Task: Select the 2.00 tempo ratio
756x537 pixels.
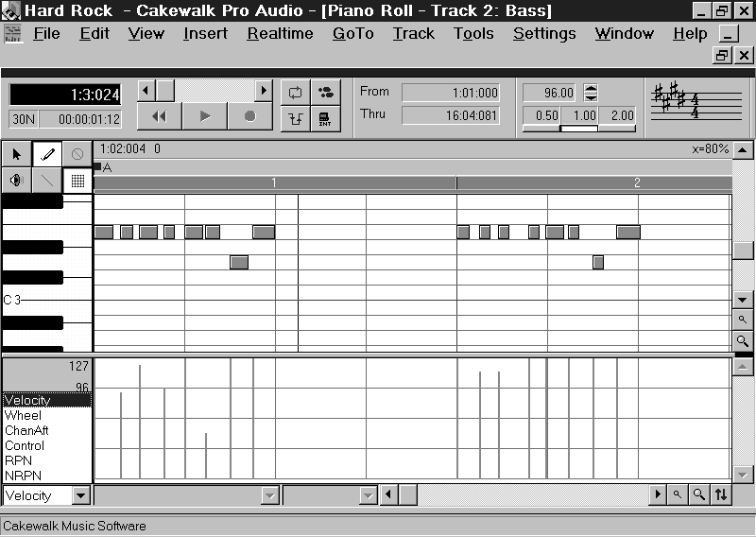Action: (x=617, y=115)
